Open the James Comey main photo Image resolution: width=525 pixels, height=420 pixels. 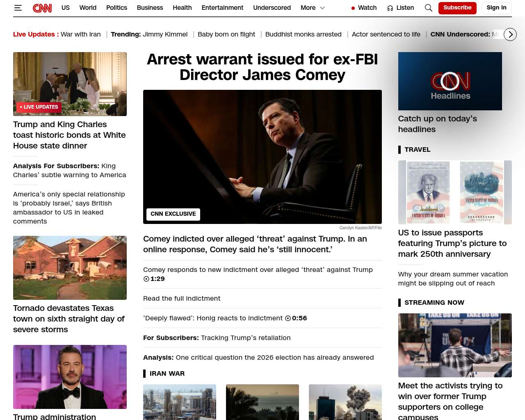coord(262,157)
